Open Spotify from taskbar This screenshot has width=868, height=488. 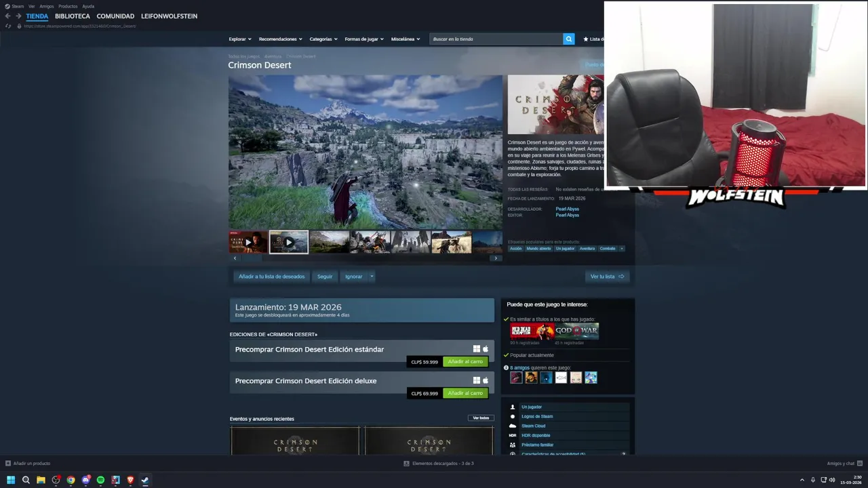click(100, 480)
